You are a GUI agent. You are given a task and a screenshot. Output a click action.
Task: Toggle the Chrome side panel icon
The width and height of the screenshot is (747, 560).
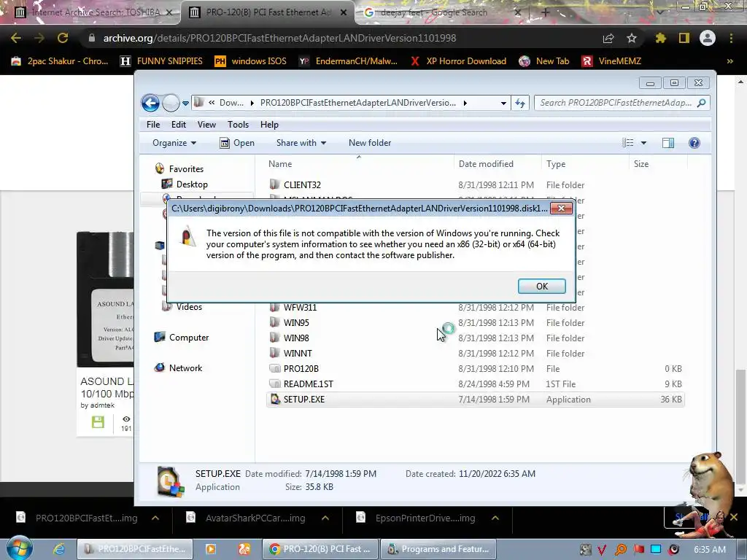684,38
